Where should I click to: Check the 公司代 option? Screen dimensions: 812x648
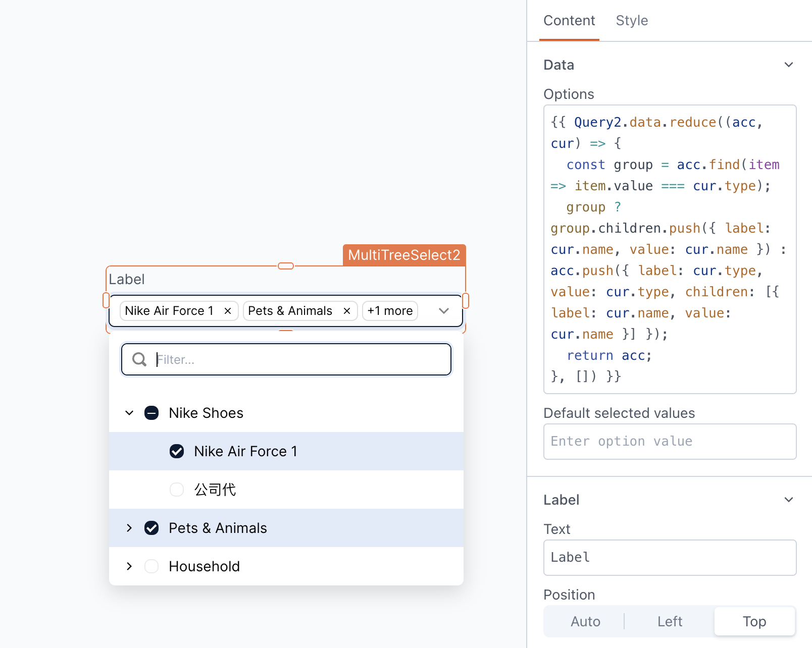pyautogui.click(x=177, y=489)
